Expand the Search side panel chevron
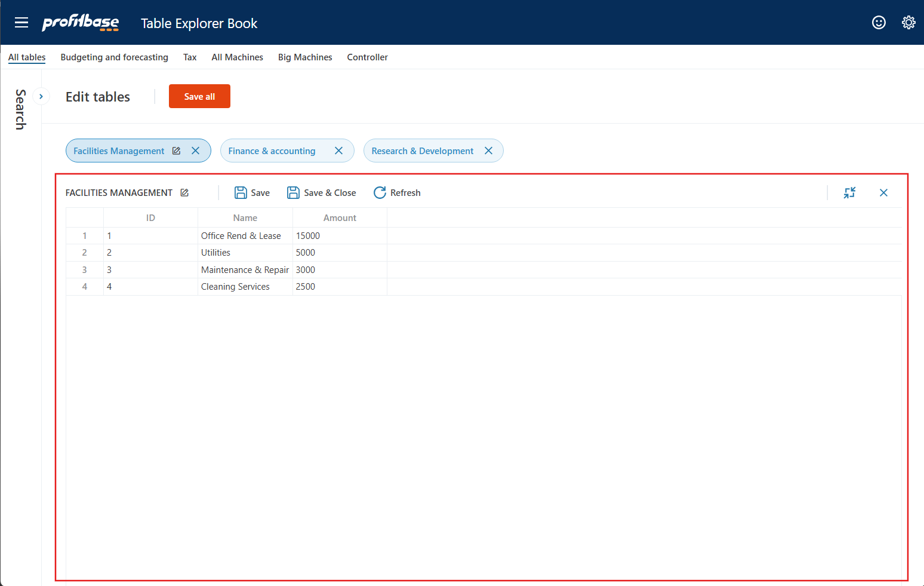This screenshot has width=924, height=586. pos(41,96)
